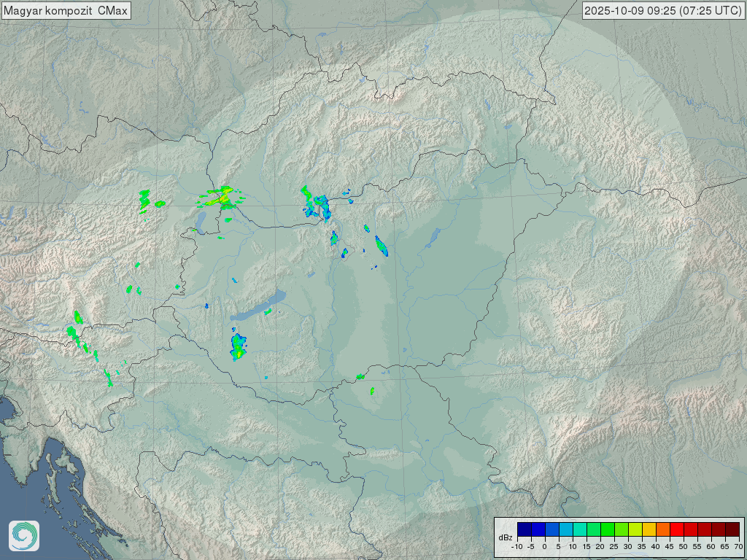This screenshot has width=747, height=560.
Task: Click the 'Magyar kompozit CMax' title label
Action: coord(66,10)
